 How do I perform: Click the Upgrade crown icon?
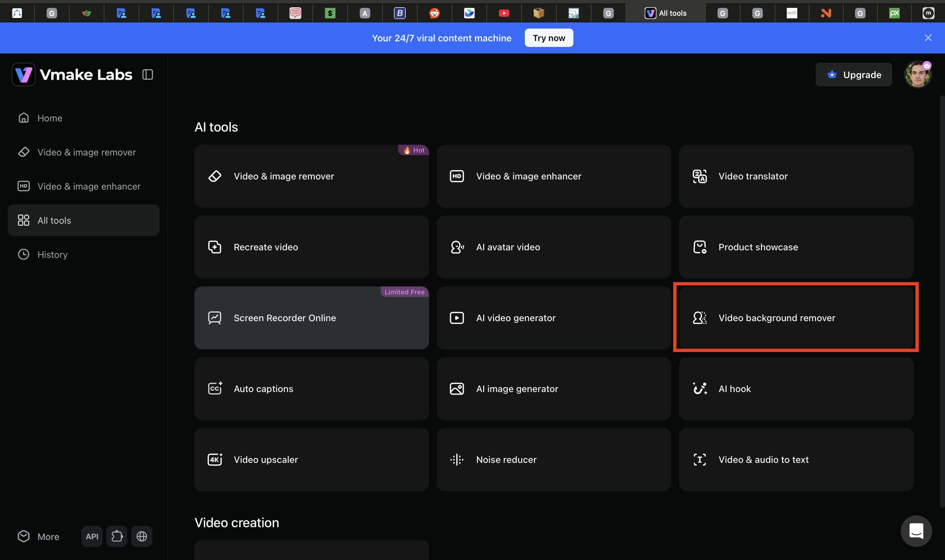(832, 74)
